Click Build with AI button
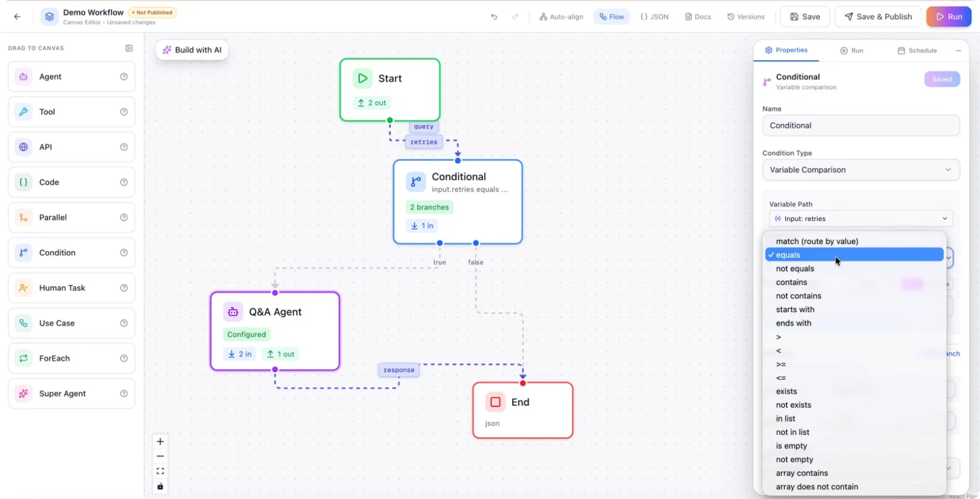The height and width of the screenshot is (499, 980). [192, 50]
